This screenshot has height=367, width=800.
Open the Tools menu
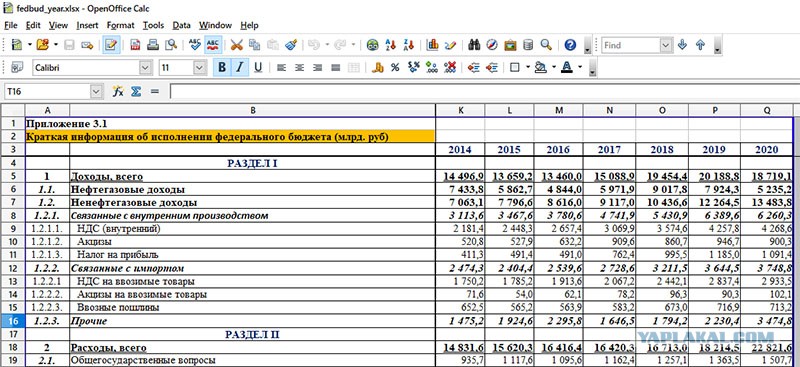(x=153, y=25)
